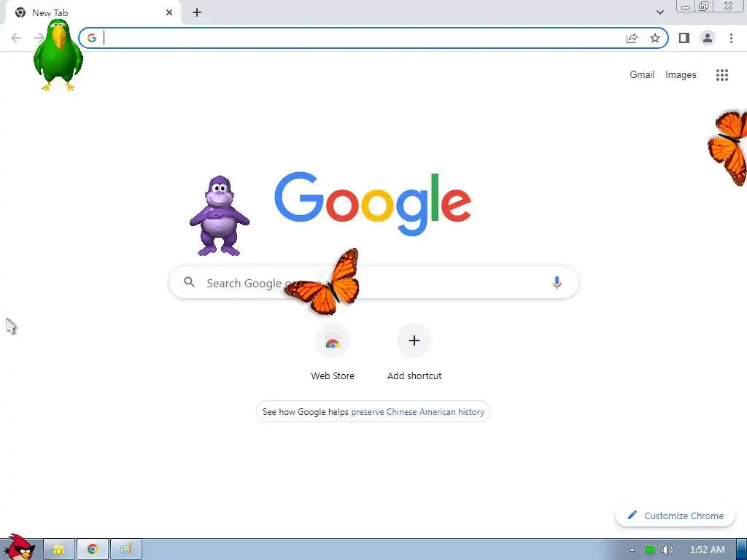
Task: Restore down the Chrome window
Action: pos(704,7)
